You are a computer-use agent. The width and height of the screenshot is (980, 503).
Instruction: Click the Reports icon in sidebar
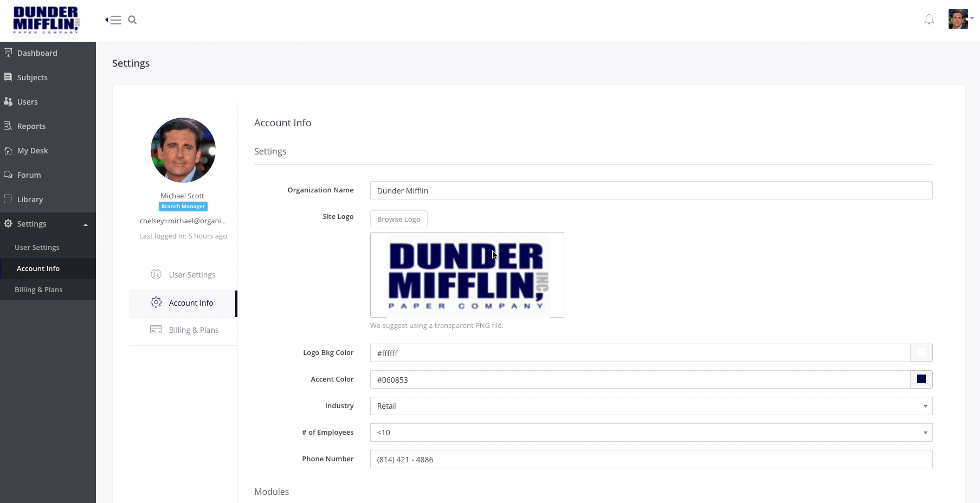point(8,126)
